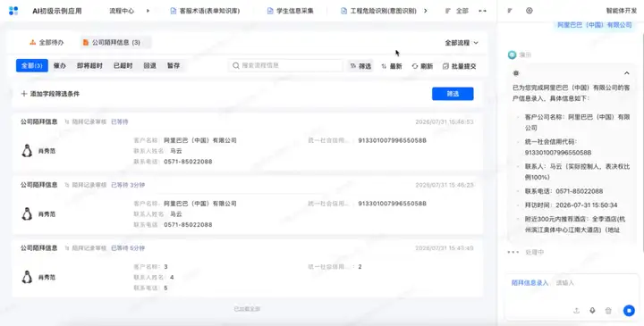This screenshot has width=644, height=326.
Task: Expand the arrow next to 流程中心
Action: coord(148,11)
